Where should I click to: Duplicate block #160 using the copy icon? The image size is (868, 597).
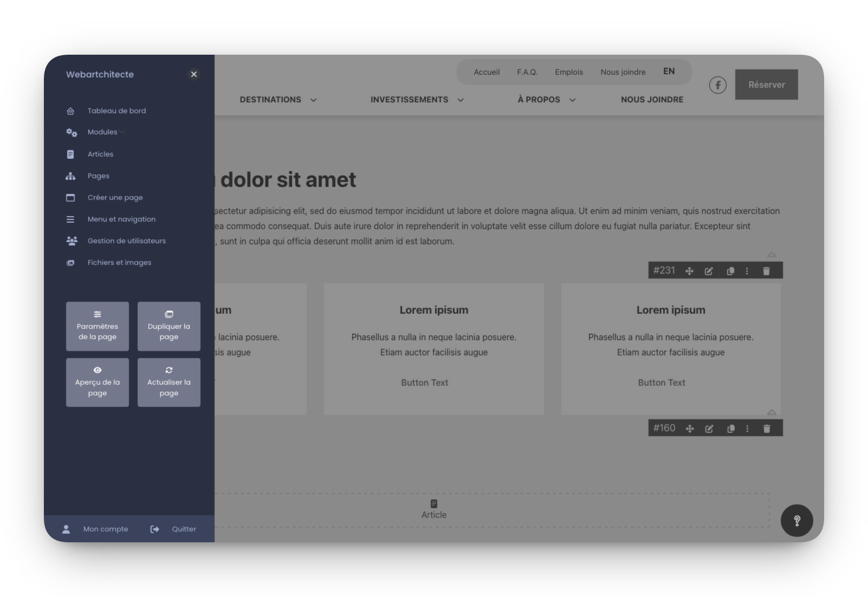[730, 429]
